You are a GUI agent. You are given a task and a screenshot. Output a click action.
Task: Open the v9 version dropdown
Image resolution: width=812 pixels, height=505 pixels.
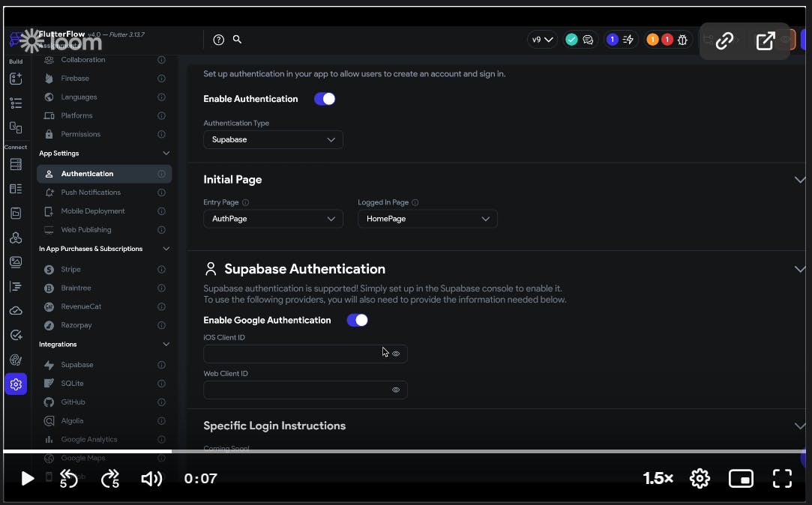pyautogui.click(x=542, y=39)
